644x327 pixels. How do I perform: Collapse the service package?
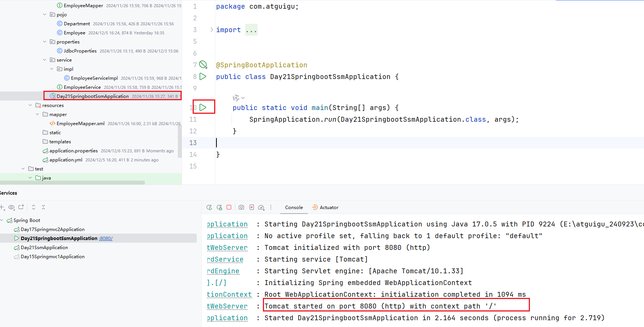[45, 60]
